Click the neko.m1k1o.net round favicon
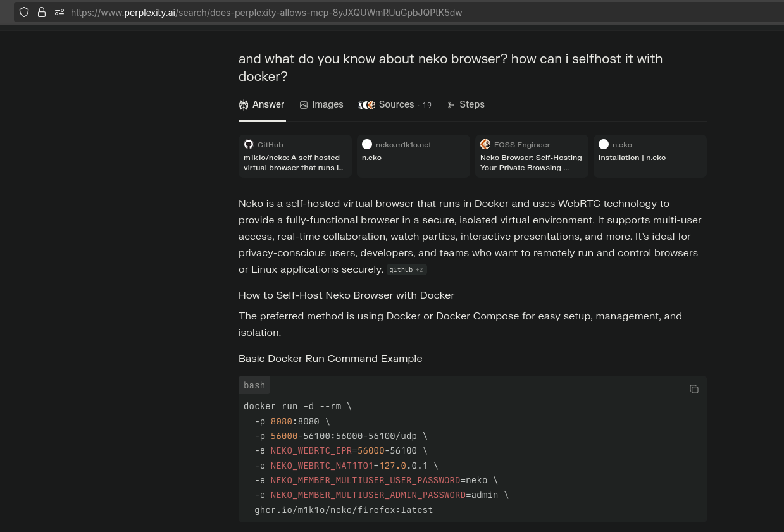Screen dimensions: 784x532 [x=367, y=145]
